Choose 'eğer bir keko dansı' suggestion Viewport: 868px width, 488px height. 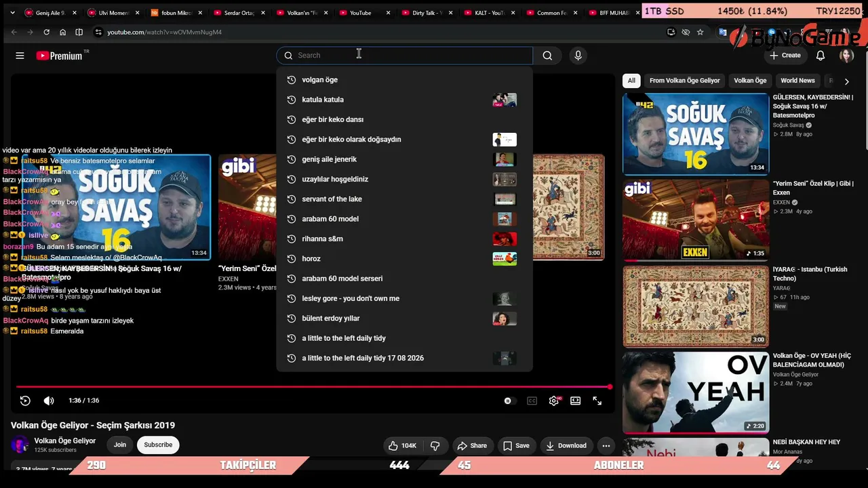click(405, 119)
